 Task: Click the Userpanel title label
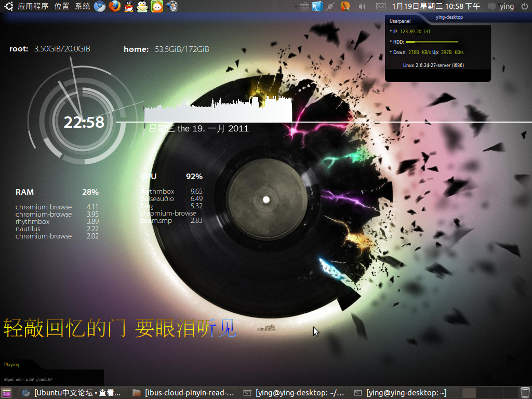click(x=400, y=21)
